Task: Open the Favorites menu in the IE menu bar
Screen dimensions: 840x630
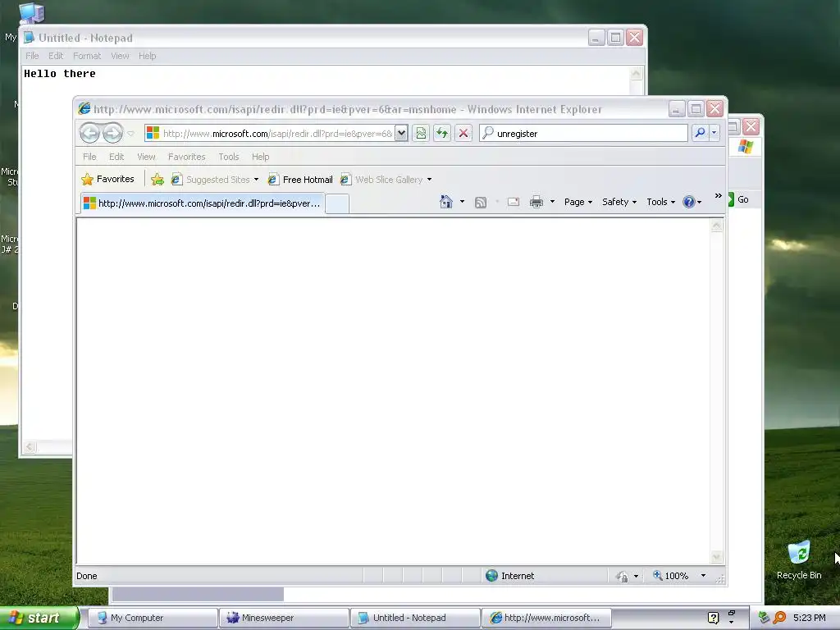Action: 186,157
